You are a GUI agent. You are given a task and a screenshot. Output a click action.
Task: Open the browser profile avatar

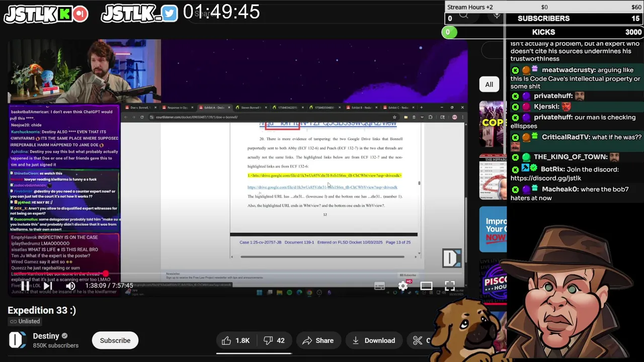tap(454, 117)
